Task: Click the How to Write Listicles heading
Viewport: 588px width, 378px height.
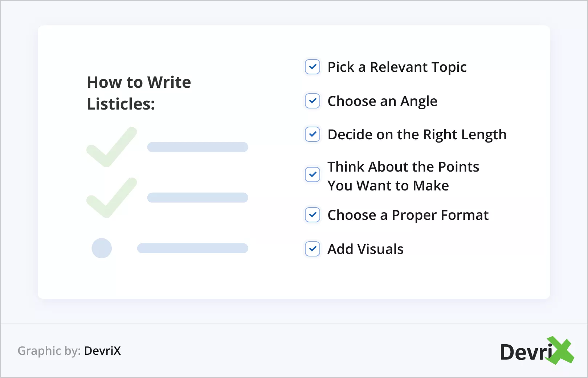Action: (139, 93)
